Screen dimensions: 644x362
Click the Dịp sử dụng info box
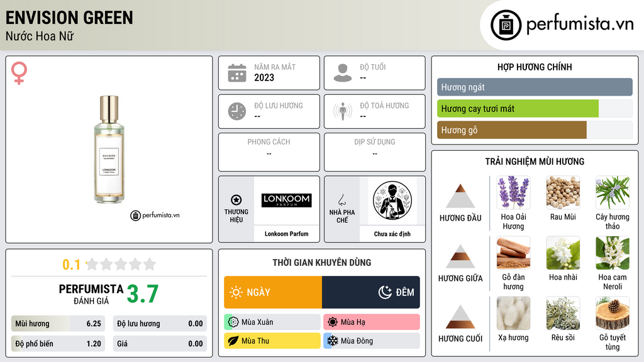[x=375, y=152]
